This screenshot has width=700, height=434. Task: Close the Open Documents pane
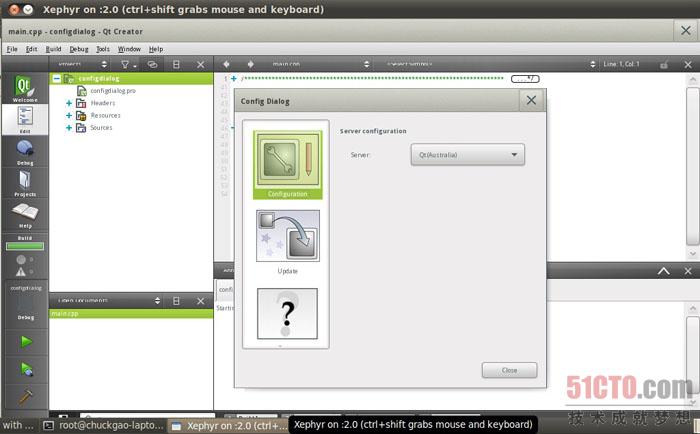point(201,301)
